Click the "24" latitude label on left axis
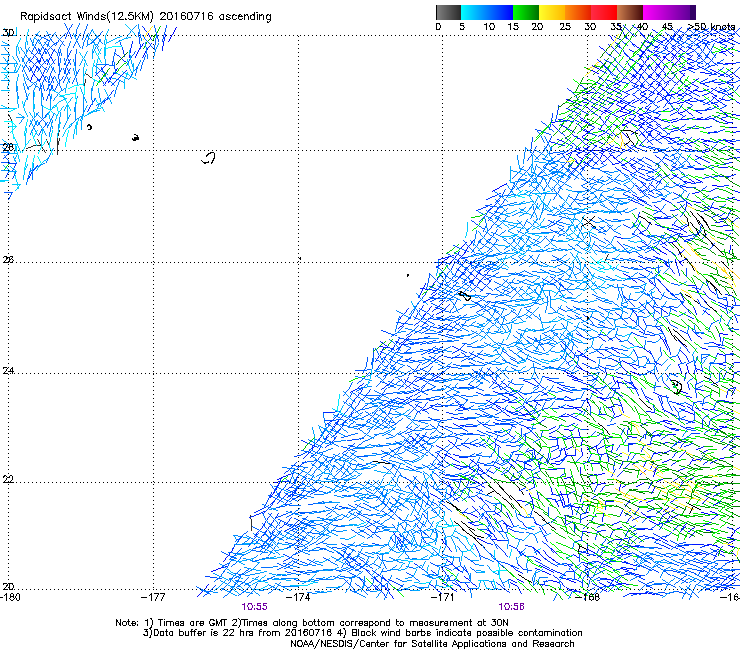This screenshot has height=650, width=740. pyautogui.click(x=8, y=371)
